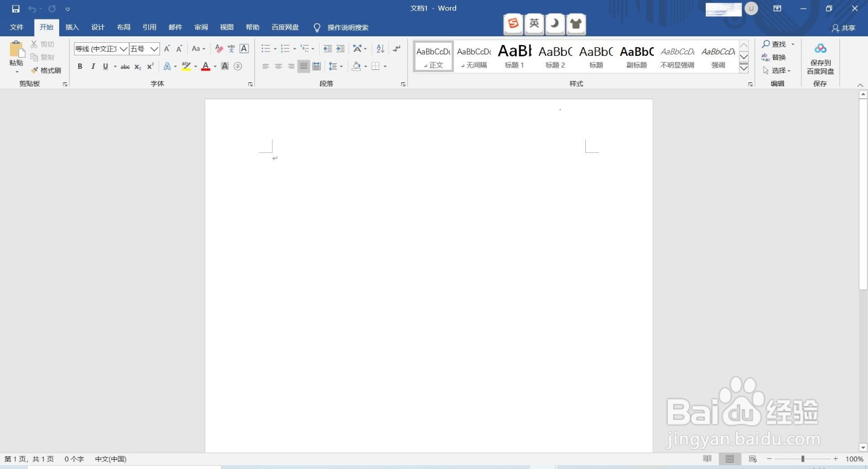Viewport: 868px width, 469px height.
Task: Switch to the Design (设计) tab
Action: [98, 28]
